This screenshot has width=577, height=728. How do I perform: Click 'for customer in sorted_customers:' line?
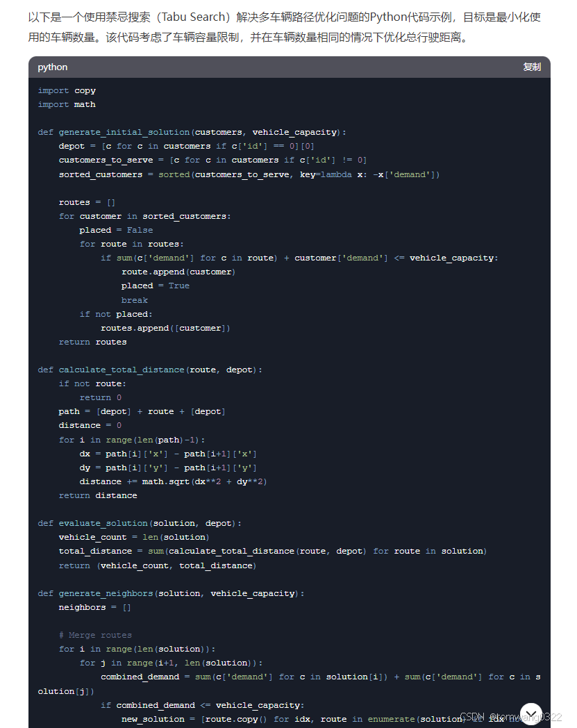pyautogui.click(x=145, y=216)
